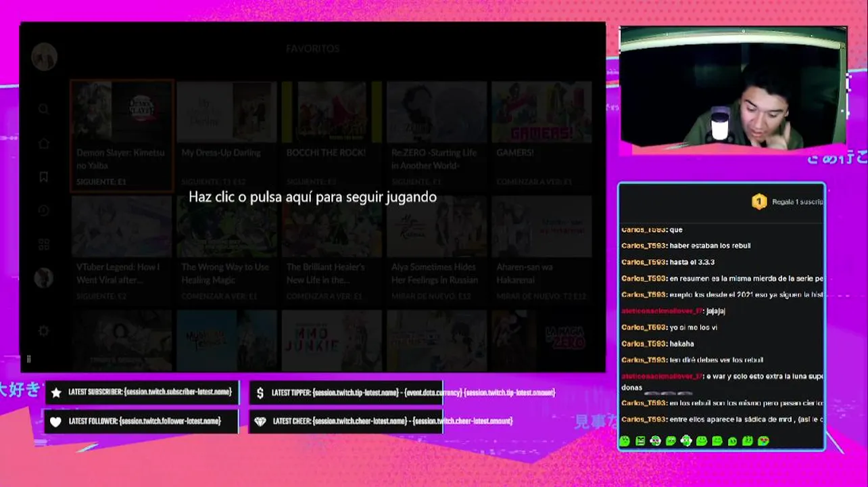Open the Aharen-san wa Hakarenai card
868x487 pixels.
pos(541,249)
